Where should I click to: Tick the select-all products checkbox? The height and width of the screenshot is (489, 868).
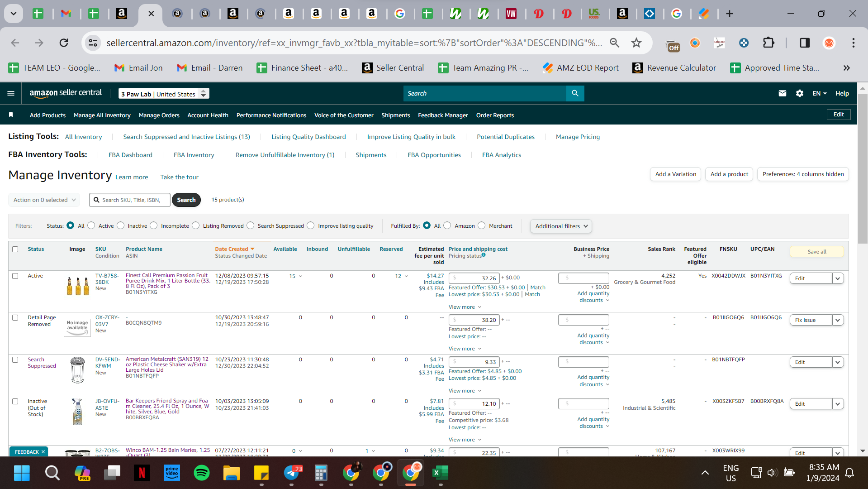click(x=15, y=249)
